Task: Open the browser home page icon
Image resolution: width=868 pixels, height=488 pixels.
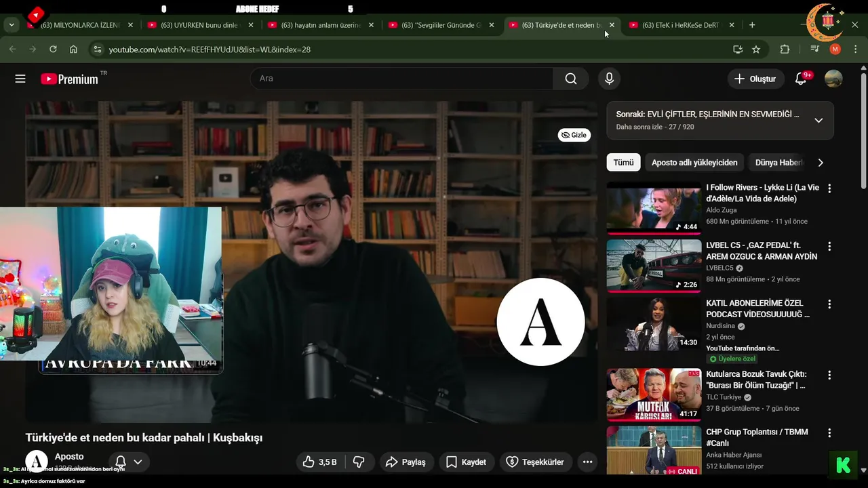Action: (73, 49)
